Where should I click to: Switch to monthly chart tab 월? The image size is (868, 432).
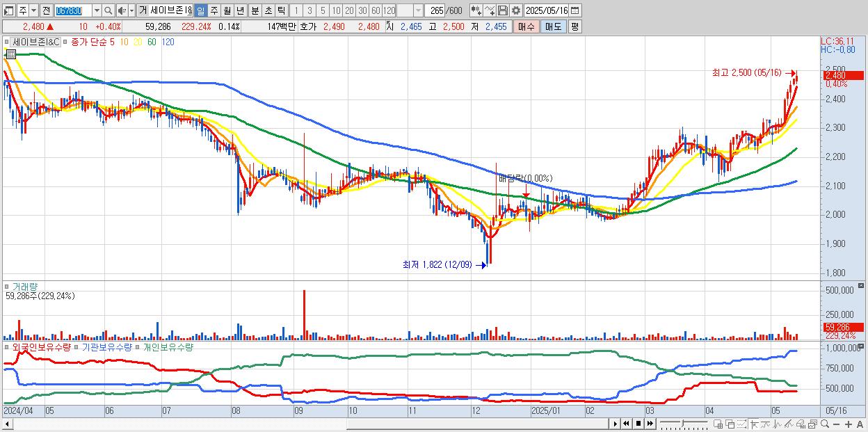227,10
